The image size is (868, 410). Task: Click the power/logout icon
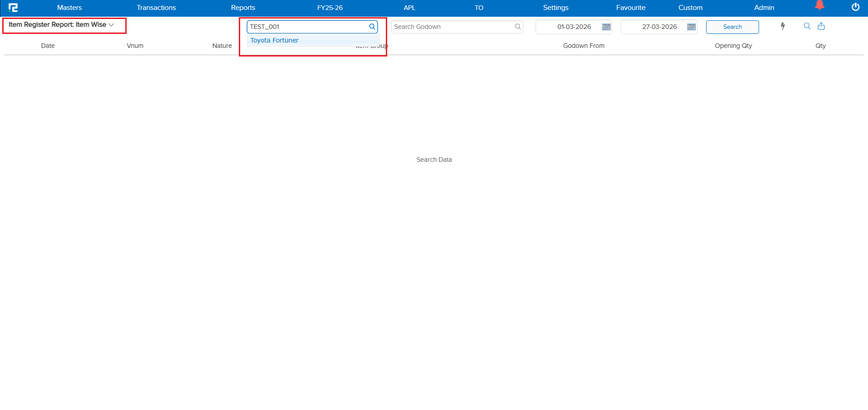point(855,7)
